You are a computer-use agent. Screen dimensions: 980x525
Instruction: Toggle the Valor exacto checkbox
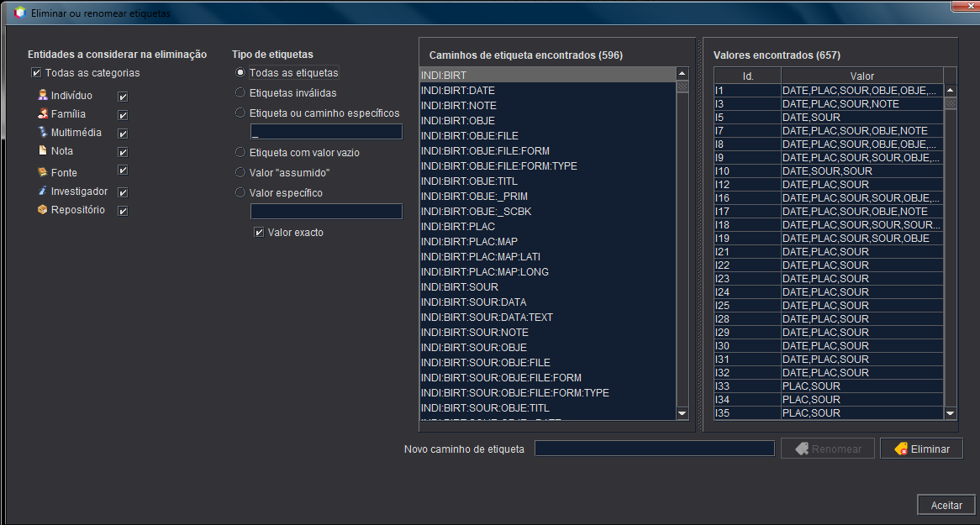[x=259, y=233]
